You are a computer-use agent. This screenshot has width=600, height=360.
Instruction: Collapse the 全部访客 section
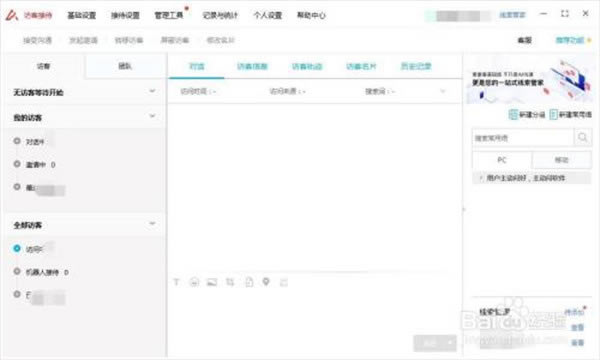[152, 223]
